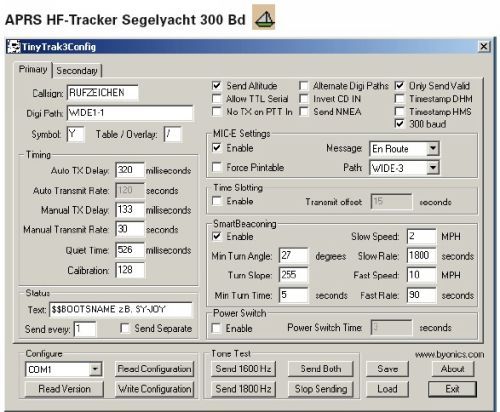Click the Symbol input field
This screenshot has height=412, width=500.
click(x=76, y=134)
